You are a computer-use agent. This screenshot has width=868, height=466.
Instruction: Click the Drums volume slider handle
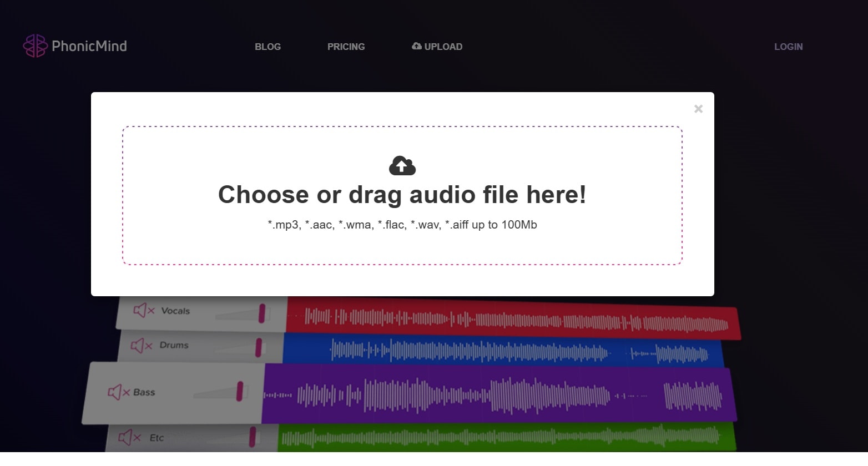259,348
